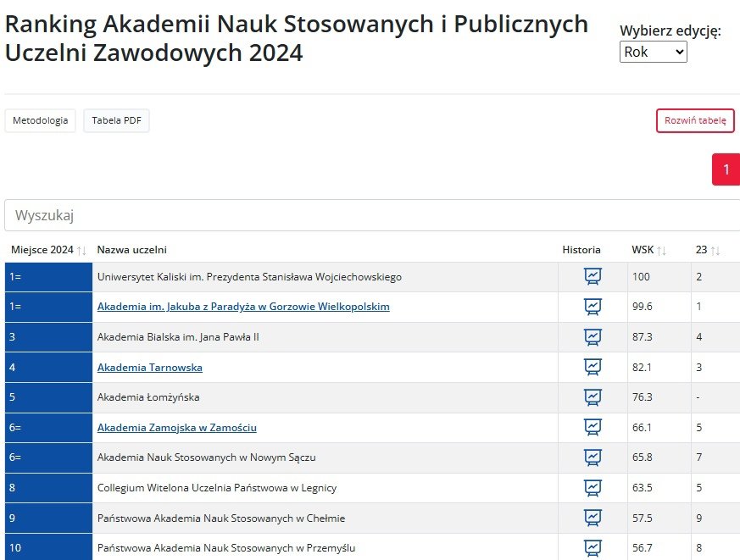View history icon for Akademia in Chełm

(x=593, y=518)
